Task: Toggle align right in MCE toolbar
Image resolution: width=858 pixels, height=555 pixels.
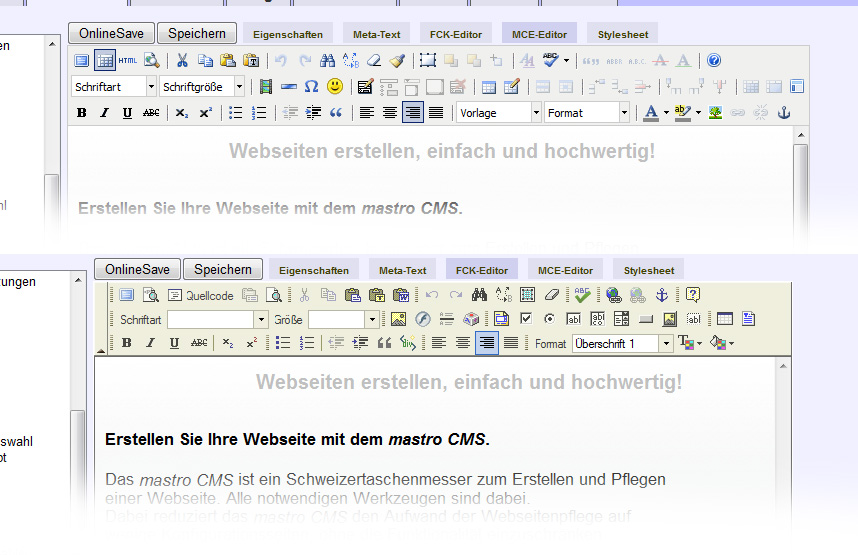Action: [x=413, y=113]
